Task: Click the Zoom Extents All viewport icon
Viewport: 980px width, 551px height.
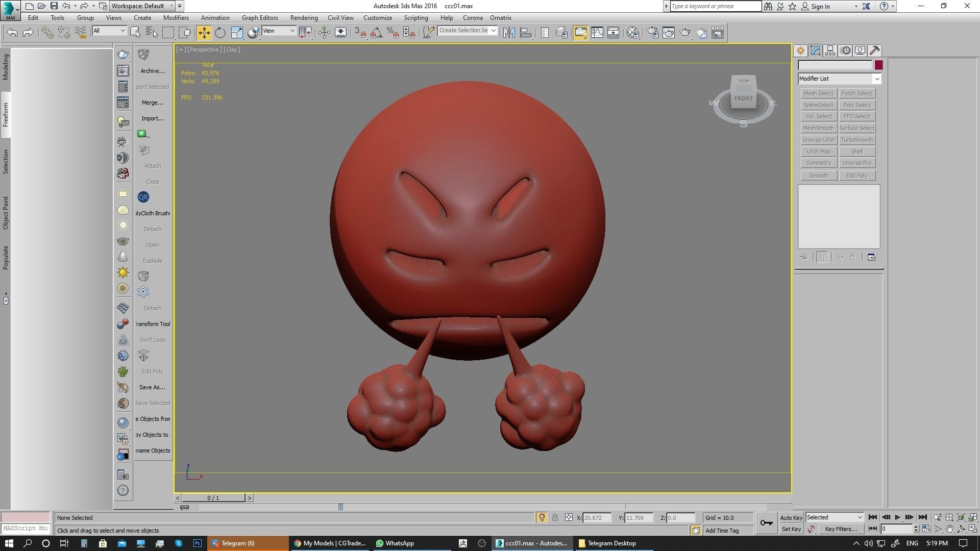Action: click(x=973, y=517)
